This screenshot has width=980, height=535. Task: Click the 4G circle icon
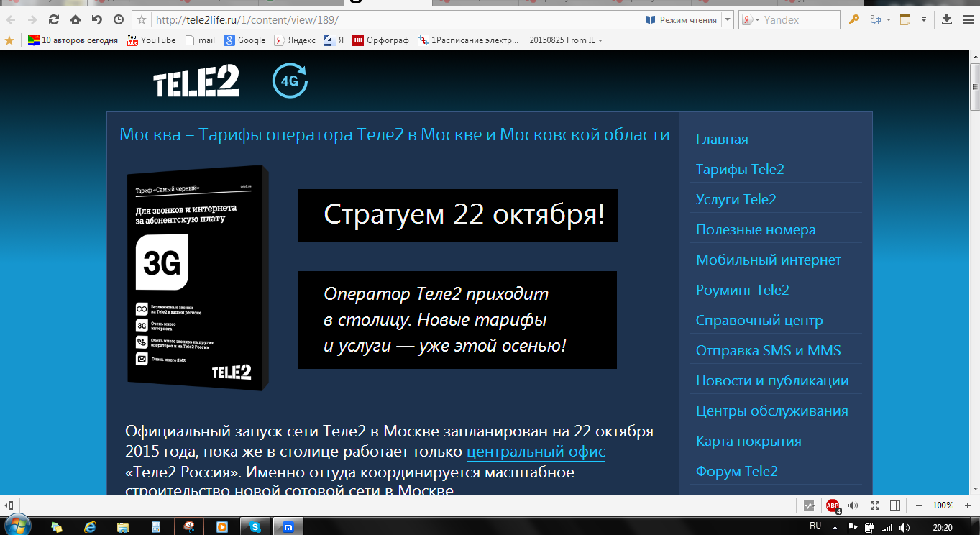[290, 81]
